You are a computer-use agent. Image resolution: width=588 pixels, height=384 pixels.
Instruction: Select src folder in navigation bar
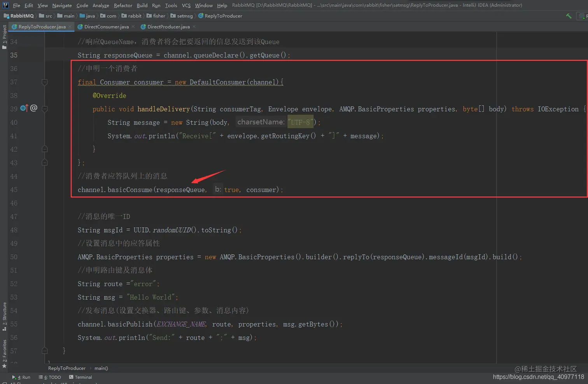pyautogui.click(x=45, y=16)
